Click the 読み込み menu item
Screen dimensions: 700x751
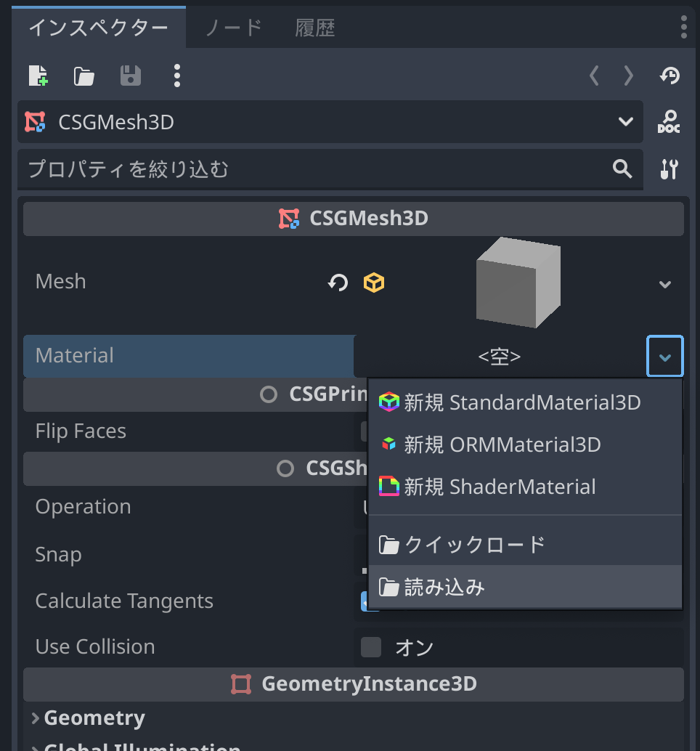click(444, 588)
